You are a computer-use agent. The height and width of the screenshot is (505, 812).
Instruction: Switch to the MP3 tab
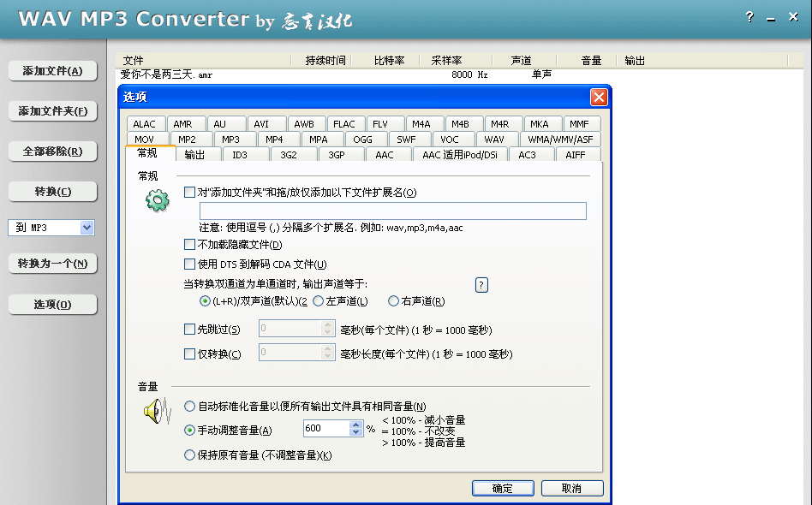pos(230,140)
